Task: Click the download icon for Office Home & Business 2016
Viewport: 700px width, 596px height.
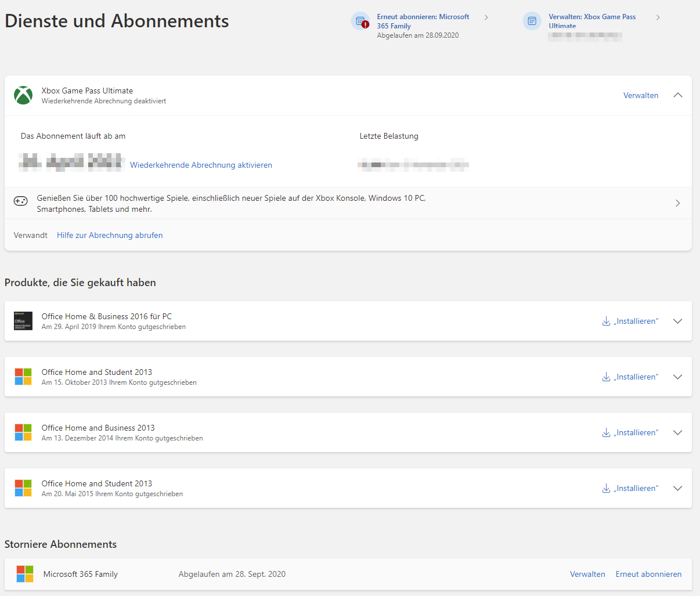Action: (x=606, y=321)
